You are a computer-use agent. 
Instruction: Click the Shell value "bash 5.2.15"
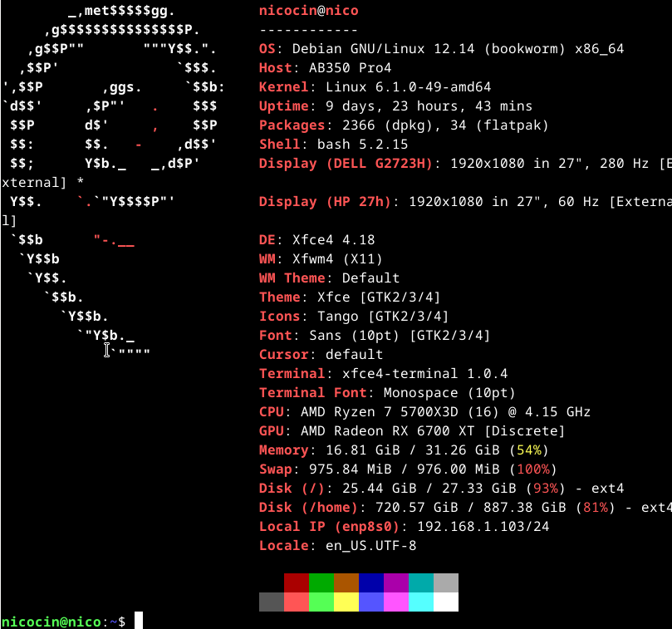click(362, 145)
